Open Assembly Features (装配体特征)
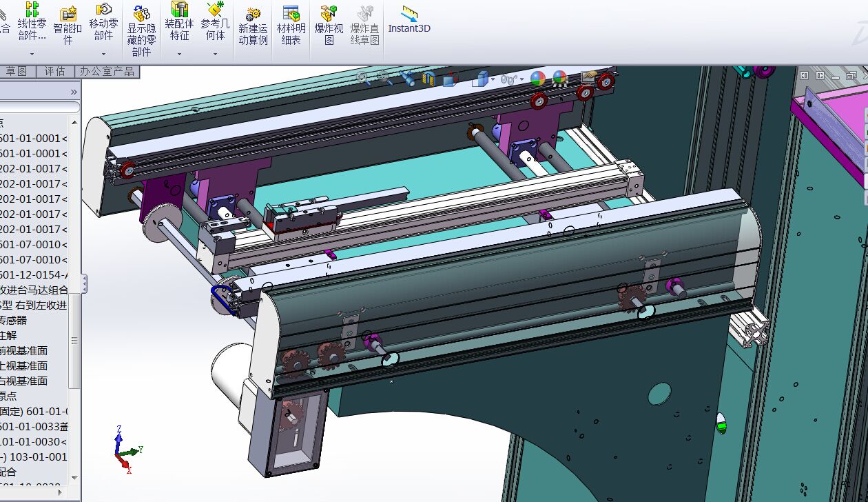The image size is (868, 502). point(179,21)
